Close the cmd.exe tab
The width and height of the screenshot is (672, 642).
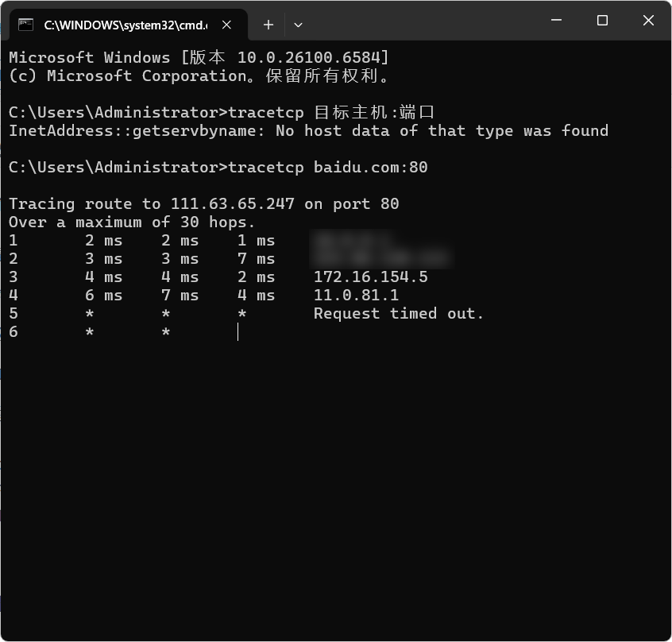[x=227, y=25]
